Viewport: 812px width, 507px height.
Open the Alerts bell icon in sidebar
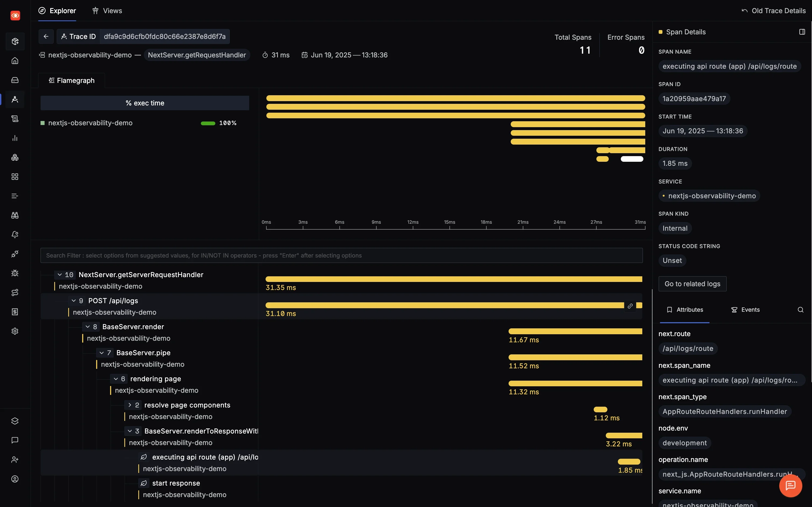click(x=15, y=234)
